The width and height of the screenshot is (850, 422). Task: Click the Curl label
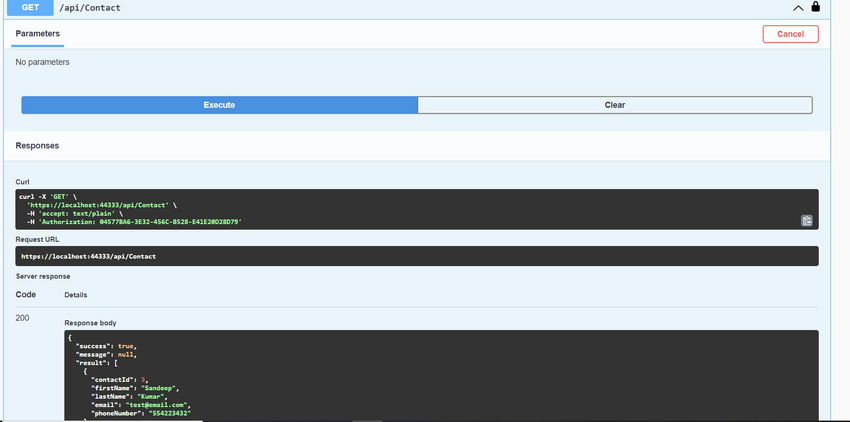pos(22,182)
